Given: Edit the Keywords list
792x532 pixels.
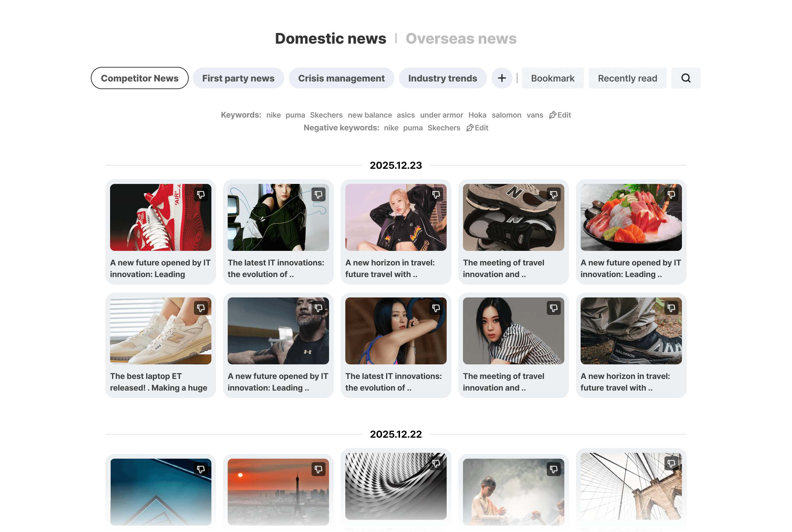Looking at the screenshot, I should pyautogui.click(x=560, y=115).
